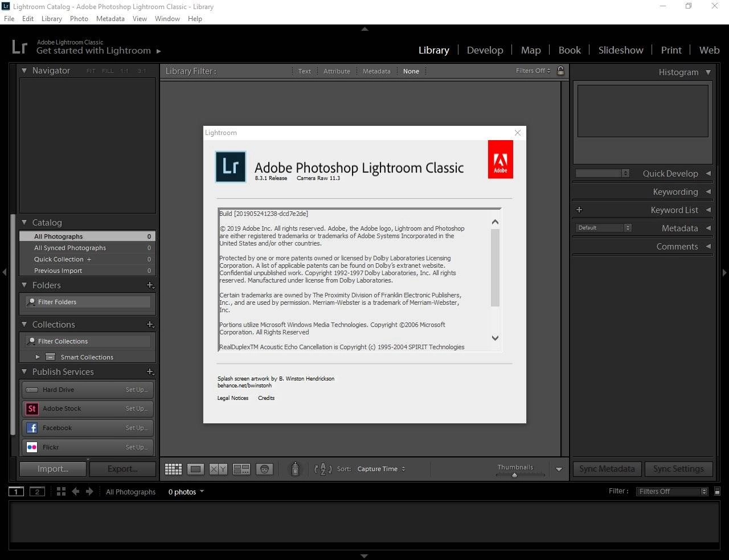Click the Adobe logo in About dialog
729x560 pixels.
point(500,160)
